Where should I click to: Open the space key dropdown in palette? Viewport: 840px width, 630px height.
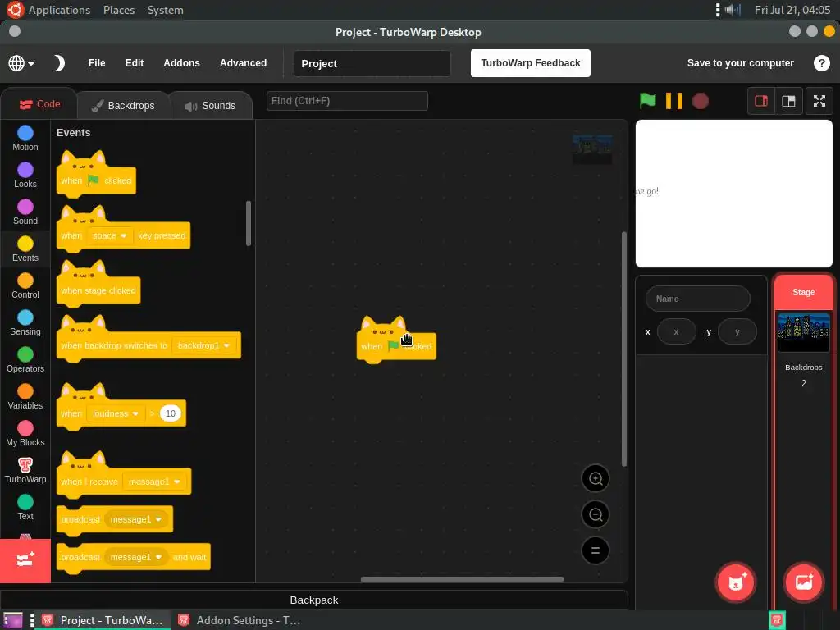coord(109,235)
